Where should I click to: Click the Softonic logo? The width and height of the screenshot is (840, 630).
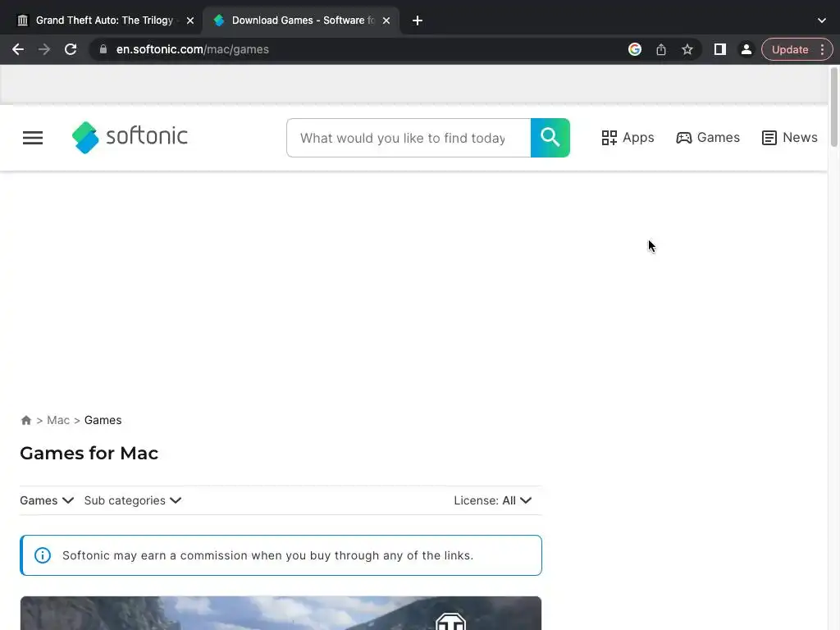[x=130, y=137]
